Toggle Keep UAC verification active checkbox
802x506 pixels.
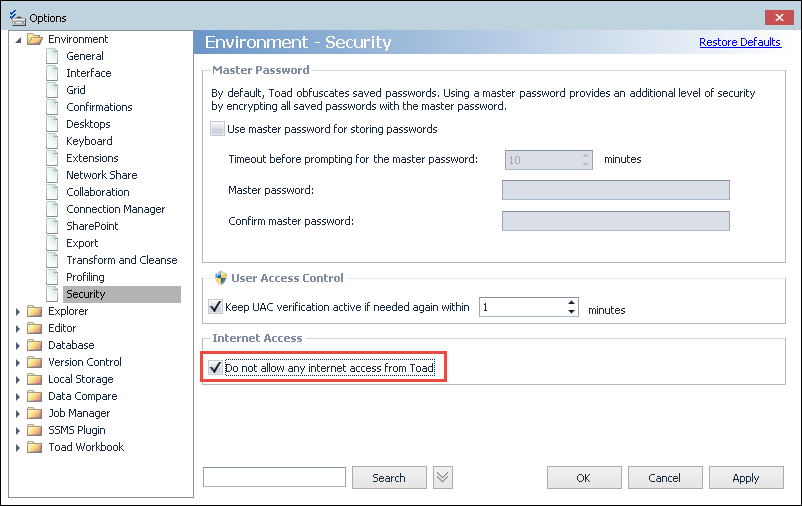[215, 307]
